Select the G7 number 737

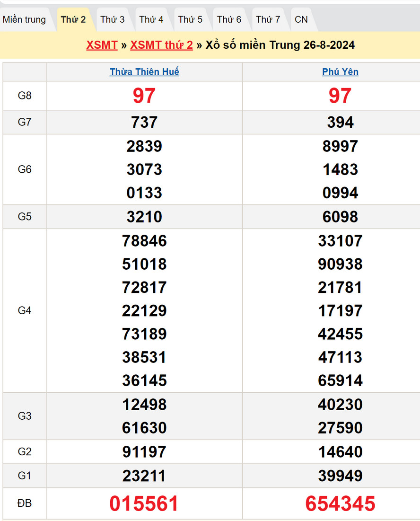pyautogui.click(x=144, y=123)
